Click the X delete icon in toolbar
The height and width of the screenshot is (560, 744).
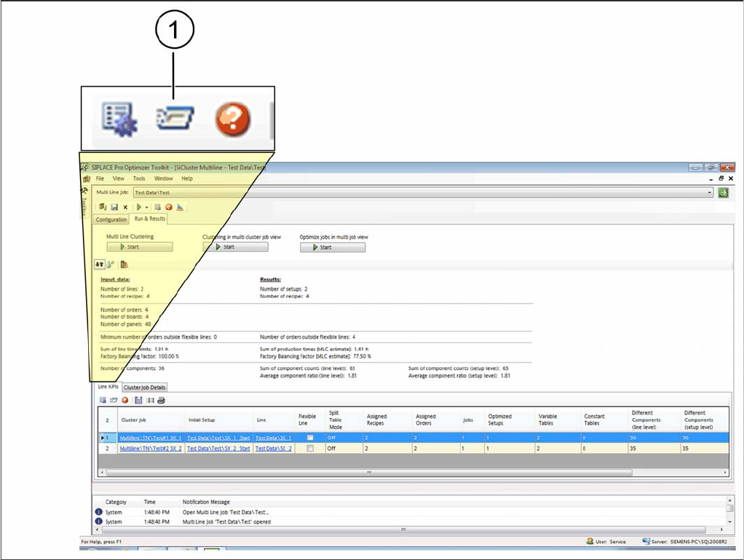pos(125,208)
